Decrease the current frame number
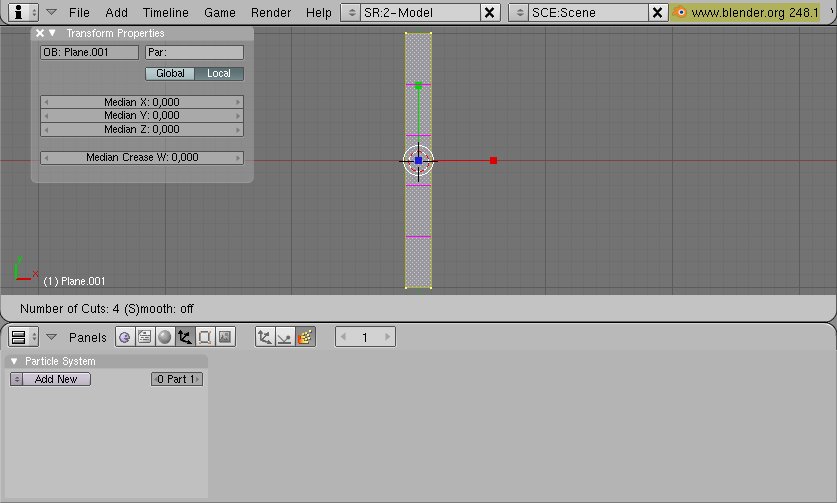The image size is (837, 503). pos(343,337)
